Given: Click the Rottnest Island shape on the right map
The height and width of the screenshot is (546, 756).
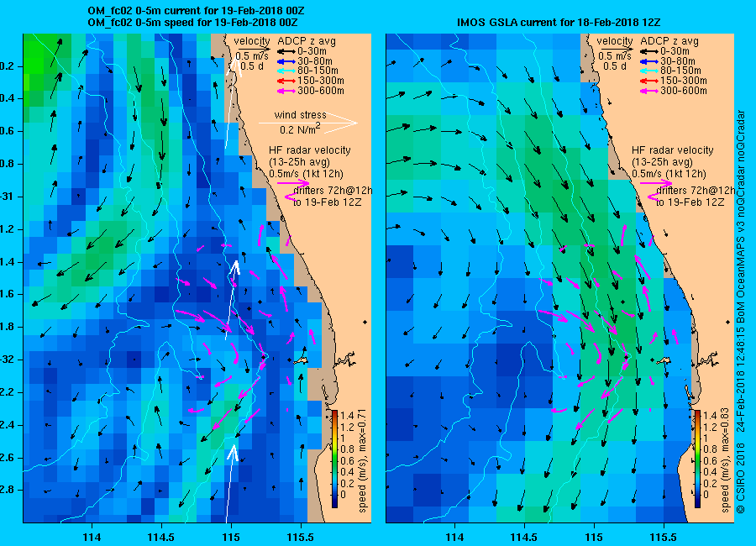Looking at the screenshot, I should coord(664,360).
